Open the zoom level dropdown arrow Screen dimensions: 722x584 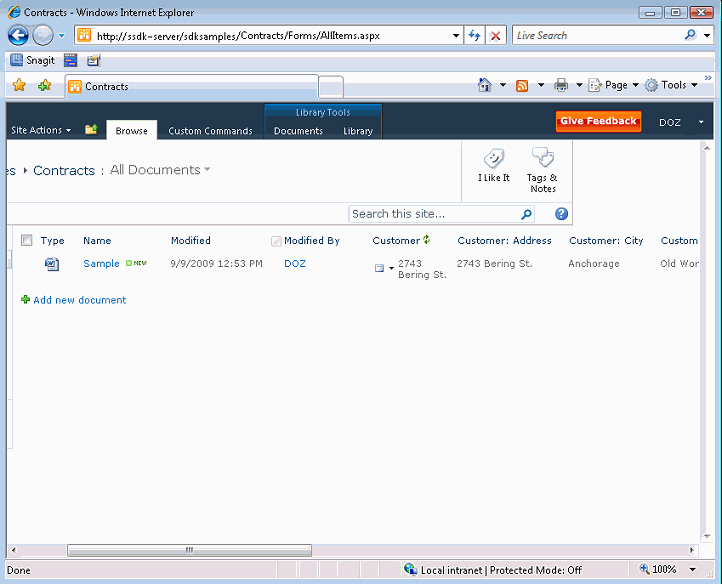pyautogui.click(x=693, y=570)
